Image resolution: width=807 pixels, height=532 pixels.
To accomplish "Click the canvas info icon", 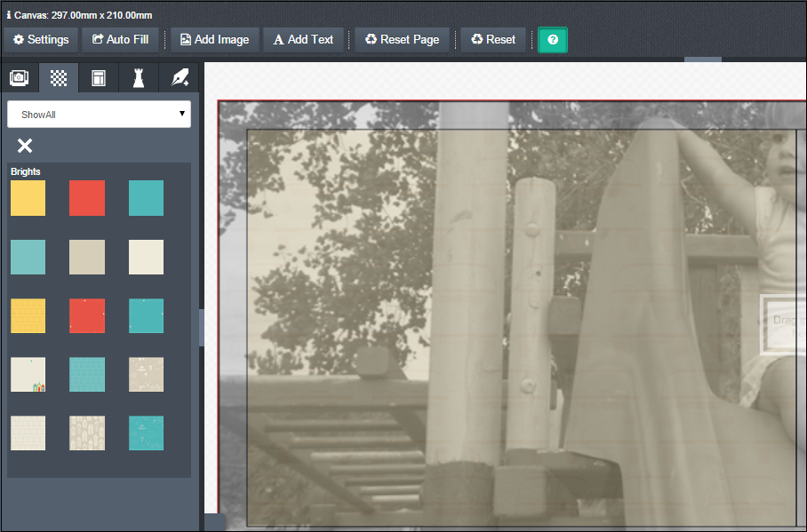I will 9,16.
